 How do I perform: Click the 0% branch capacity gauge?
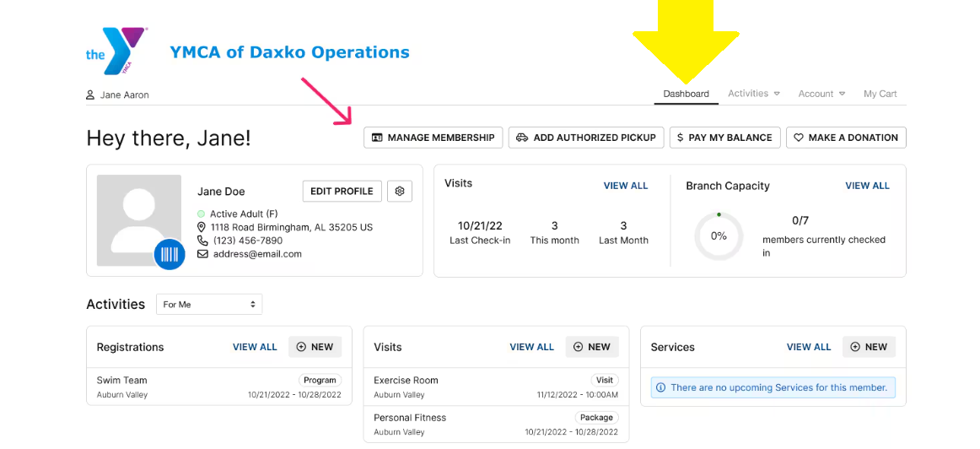(x=719, y=236)
